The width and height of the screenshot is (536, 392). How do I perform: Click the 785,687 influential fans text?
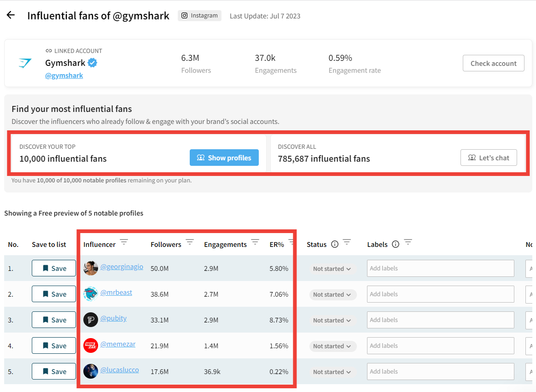pyautogui.click(x=324, y=159)
